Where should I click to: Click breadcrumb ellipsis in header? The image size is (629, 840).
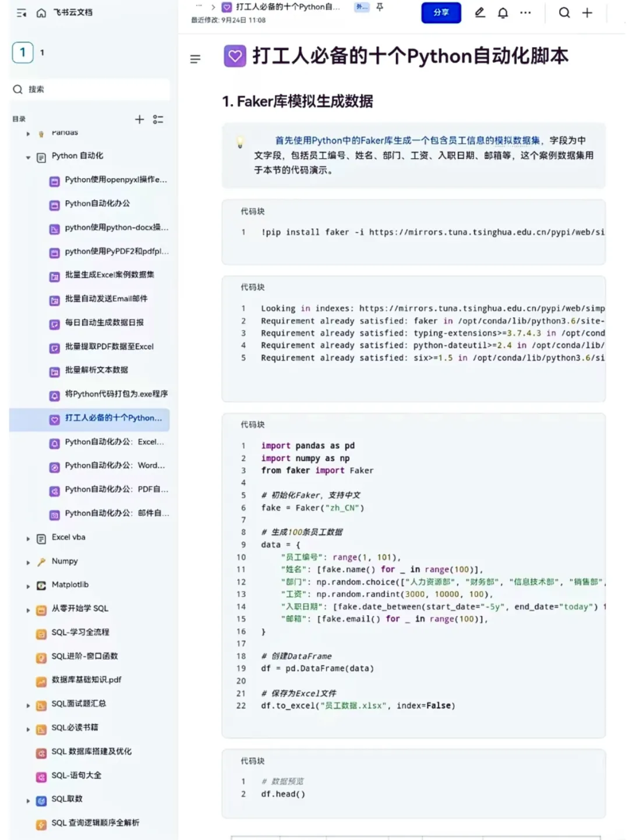tap(199, 6)
